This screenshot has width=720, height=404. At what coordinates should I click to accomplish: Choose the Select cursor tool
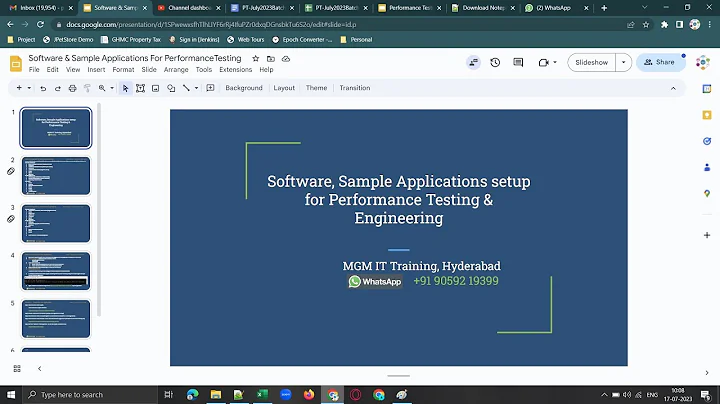pyautogui.click(x=125, y=88)
